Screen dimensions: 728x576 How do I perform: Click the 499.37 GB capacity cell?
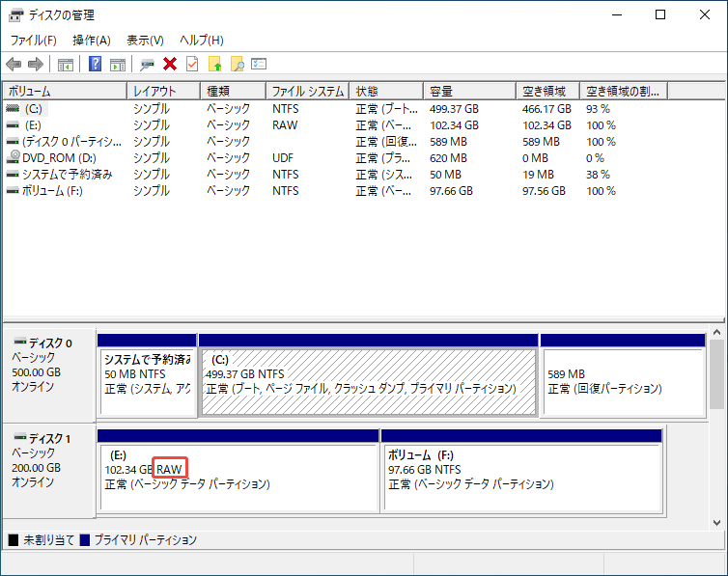pos(454,109)
